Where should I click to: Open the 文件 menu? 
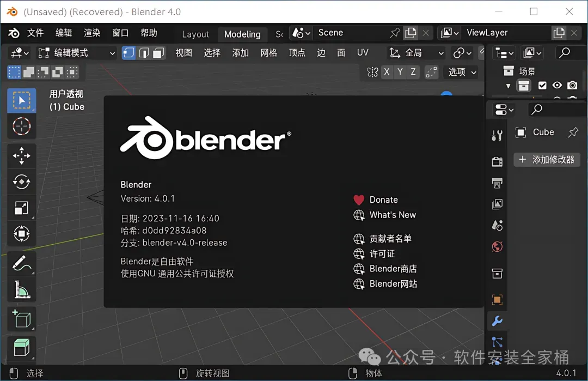pos(35,33)
